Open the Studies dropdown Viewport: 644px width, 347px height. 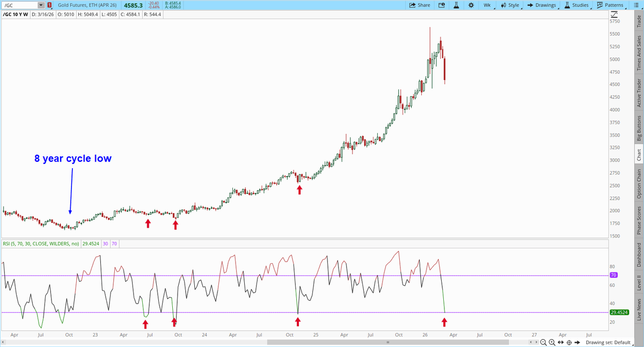[x=576, y=5]
